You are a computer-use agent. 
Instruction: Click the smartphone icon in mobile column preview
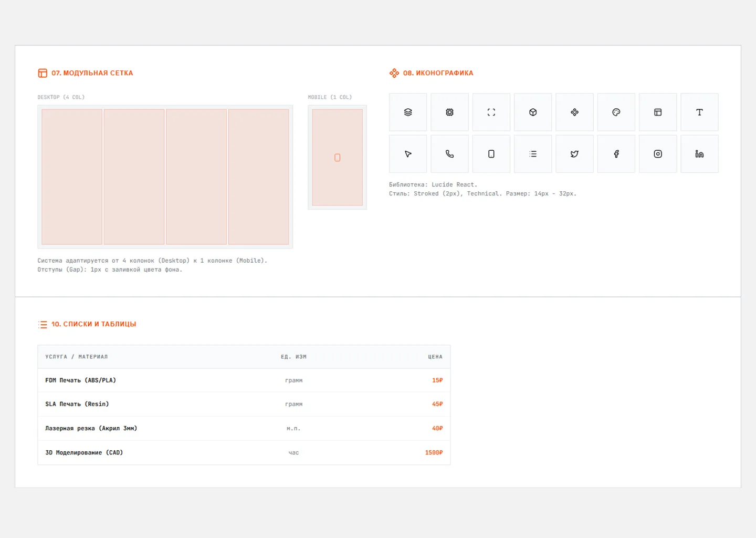click(x=338, y=158)
